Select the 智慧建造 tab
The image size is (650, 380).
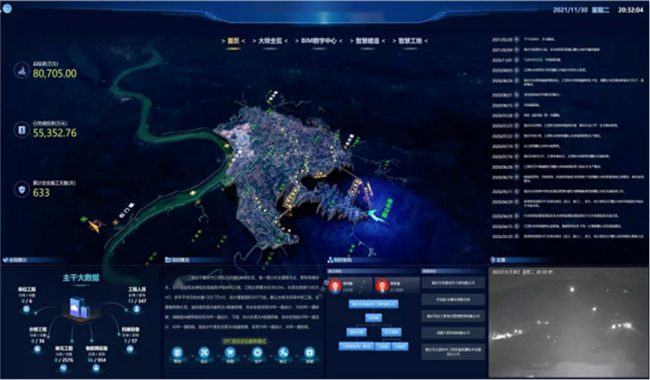click(367, 41)
